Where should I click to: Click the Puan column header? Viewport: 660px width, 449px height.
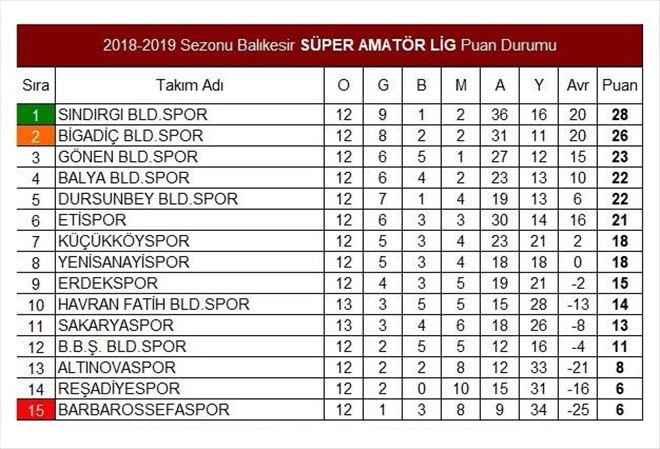(620, 85)
